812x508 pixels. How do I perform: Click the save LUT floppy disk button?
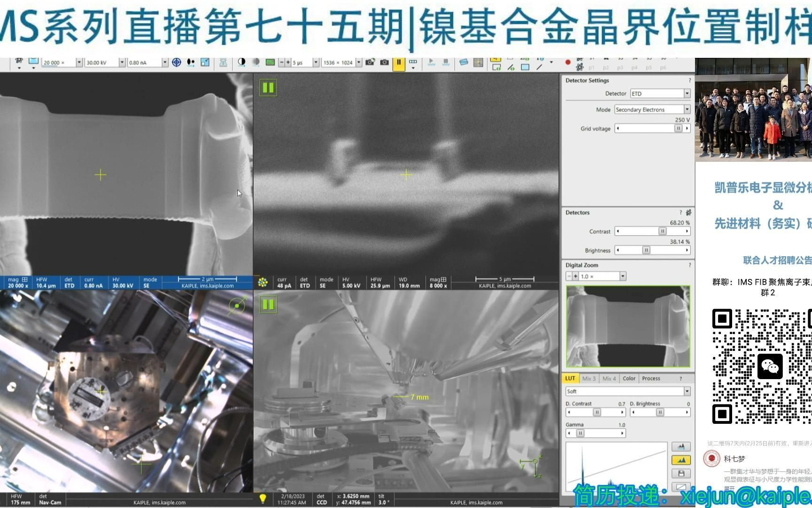681,474
